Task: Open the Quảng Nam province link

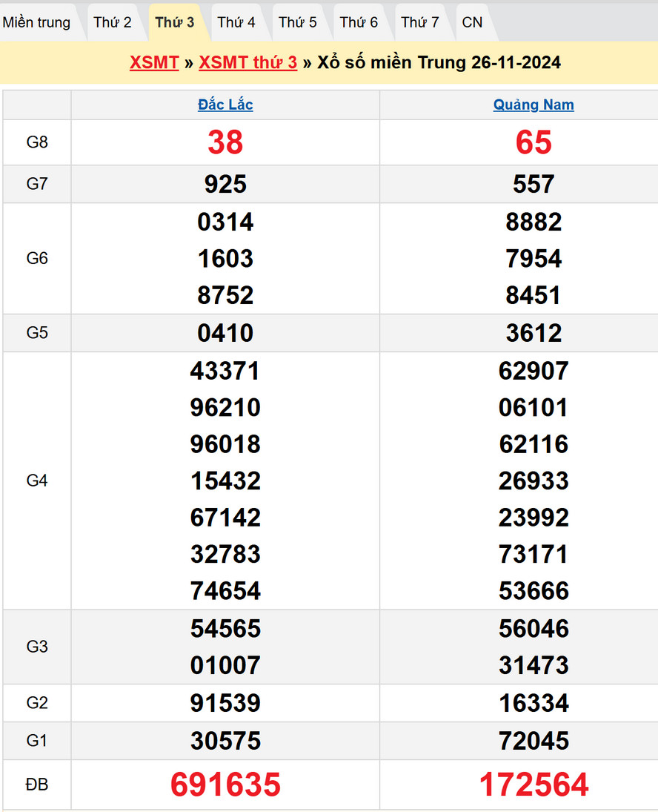Action: (534, 105)
